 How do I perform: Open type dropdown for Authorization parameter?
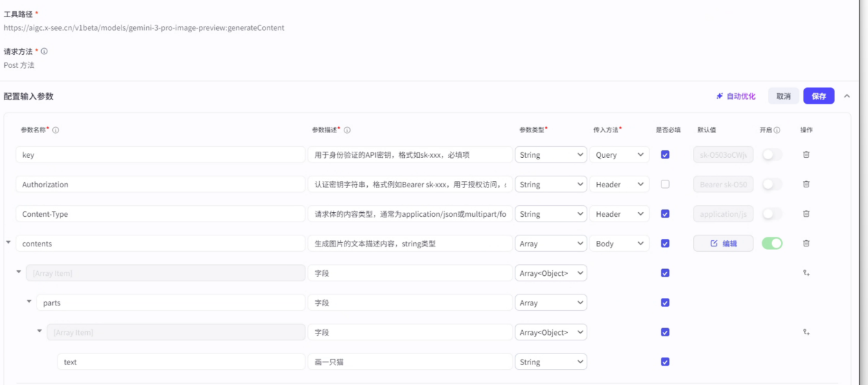[x=551, y=184]
